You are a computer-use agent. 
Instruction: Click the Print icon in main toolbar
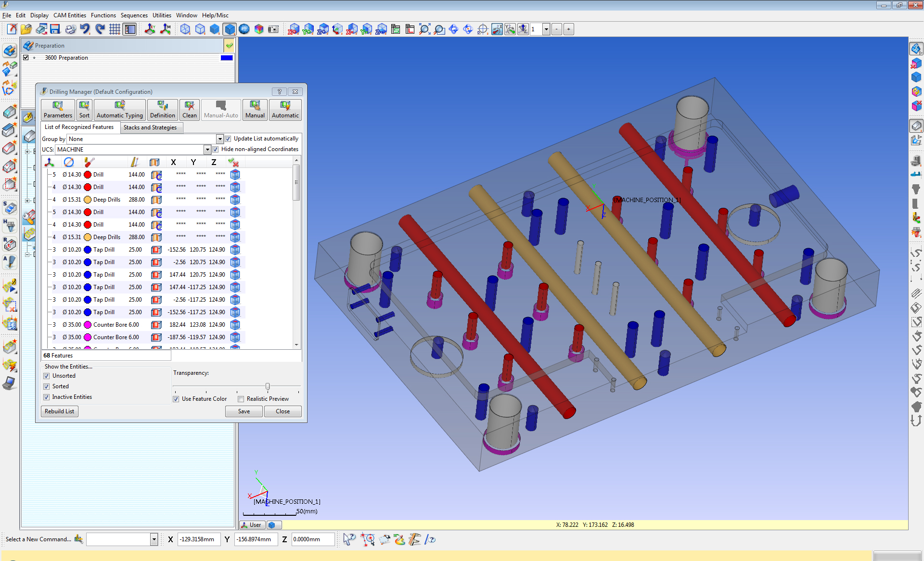pyautogui.click(x=70, y=29)
